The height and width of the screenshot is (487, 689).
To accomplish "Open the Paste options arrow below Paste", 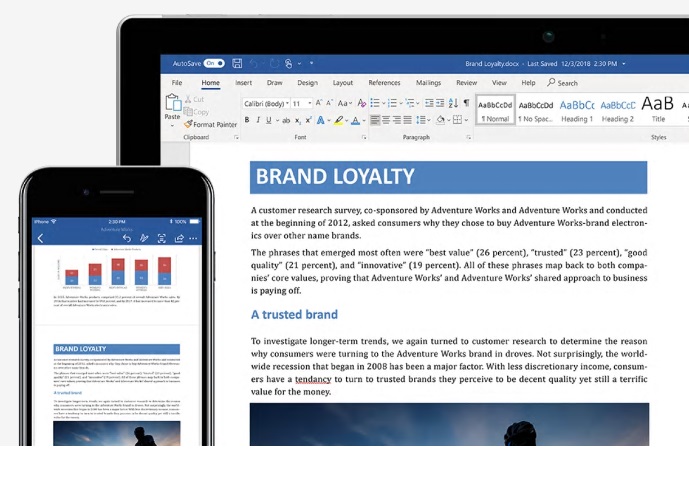I will 172,126.
